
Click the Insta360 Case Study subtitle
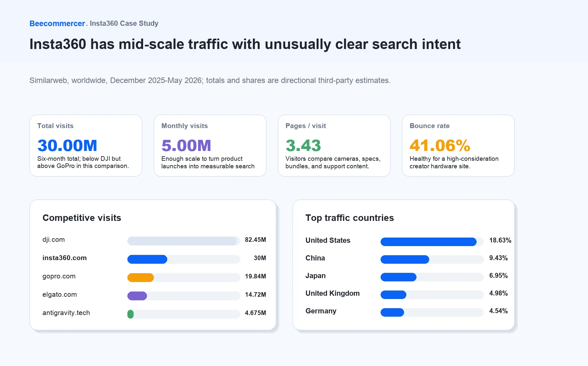tap(124, 24)
